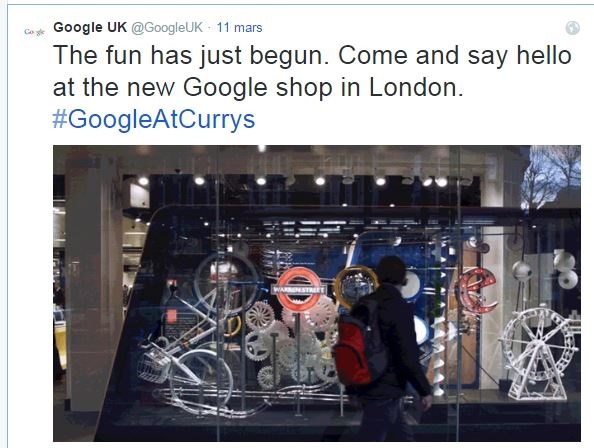Click the walking person's head in the photo

pos(392,271)
